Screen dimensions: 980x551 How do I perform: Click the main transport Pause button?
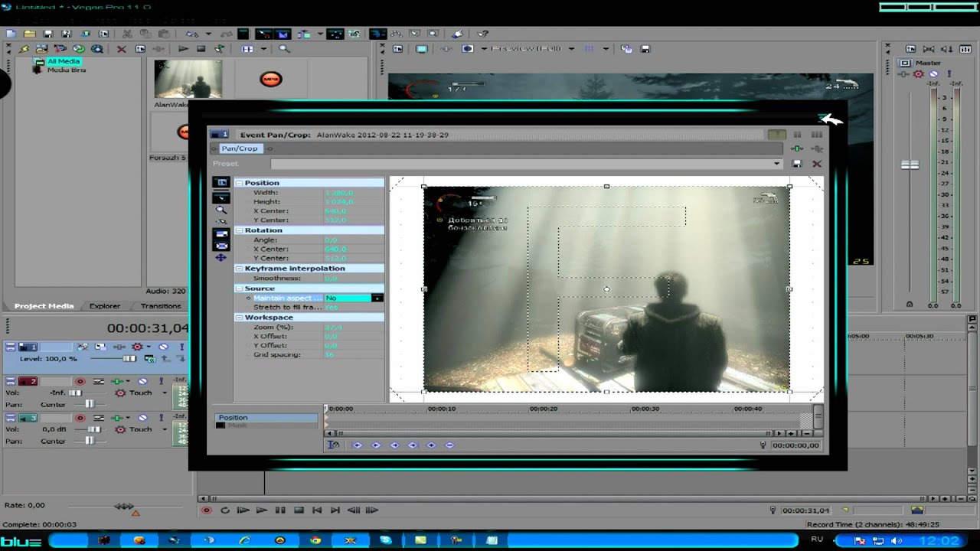point(280,510)
